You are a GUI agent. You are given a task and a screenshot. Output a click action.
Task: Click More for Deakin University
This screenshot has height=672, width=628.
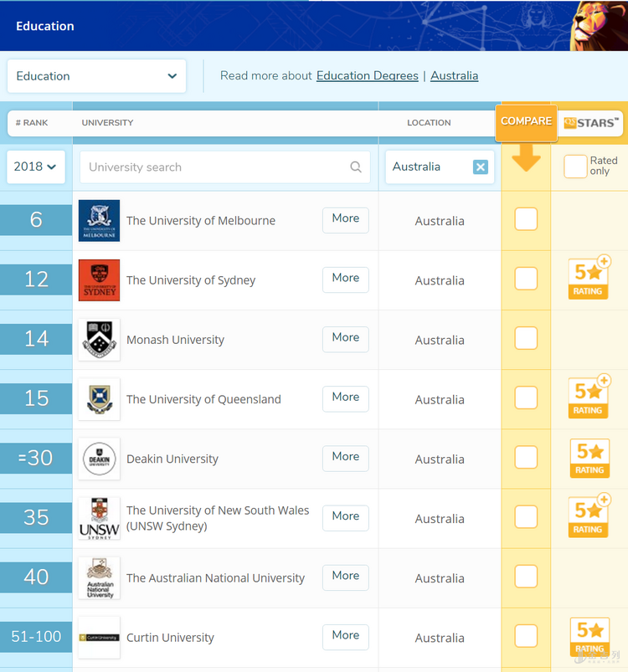(x=346, y=459)
